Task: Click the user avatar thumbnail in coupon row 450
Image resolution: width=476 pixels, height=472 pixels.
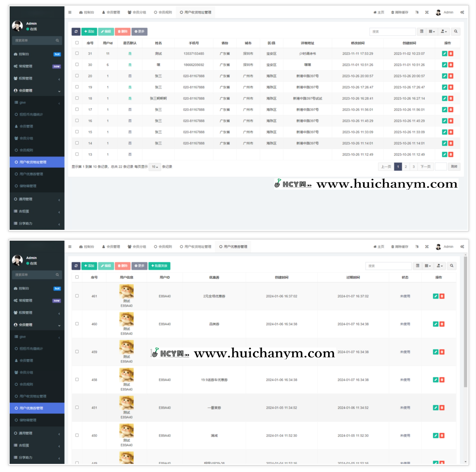Action: point(127,431)
